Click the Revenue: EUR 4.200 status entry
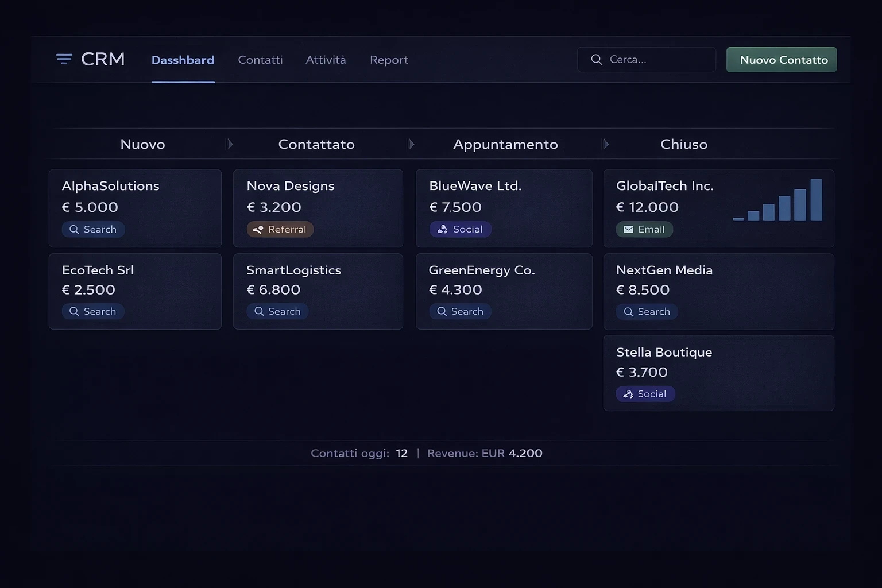Image resolution: width=882 pixels, height=588 pixels. pos(485,453)
